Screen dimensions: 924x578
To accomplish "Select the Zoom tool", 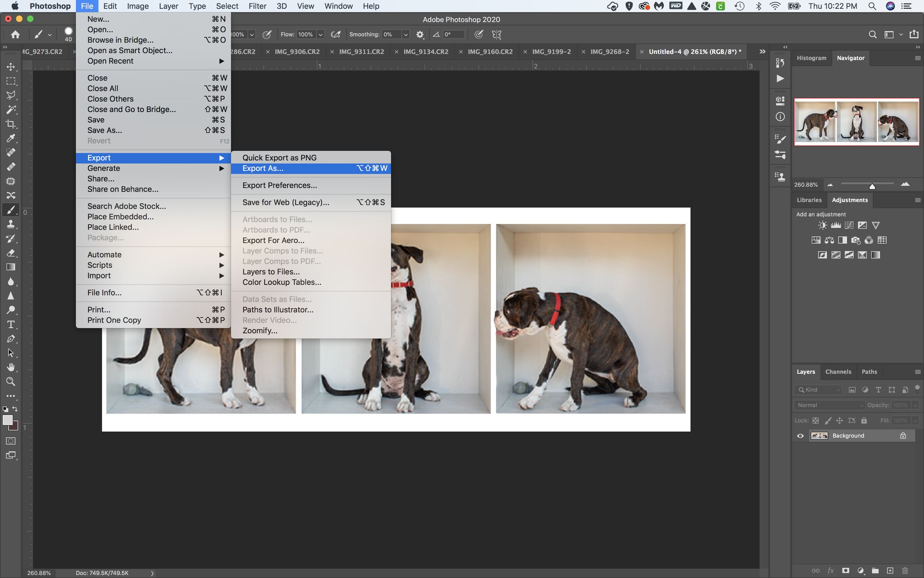I will [11, 381].
